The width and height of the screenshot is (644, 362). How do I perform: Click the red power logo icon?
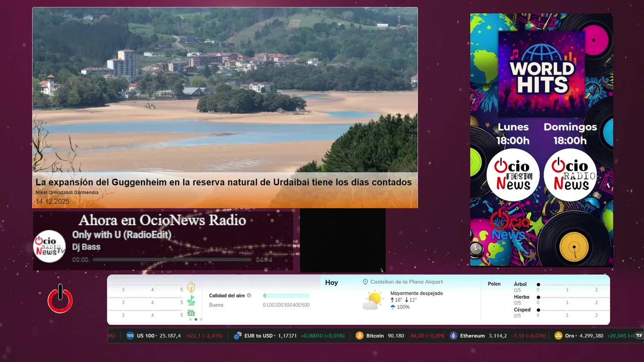pos(60,299)
